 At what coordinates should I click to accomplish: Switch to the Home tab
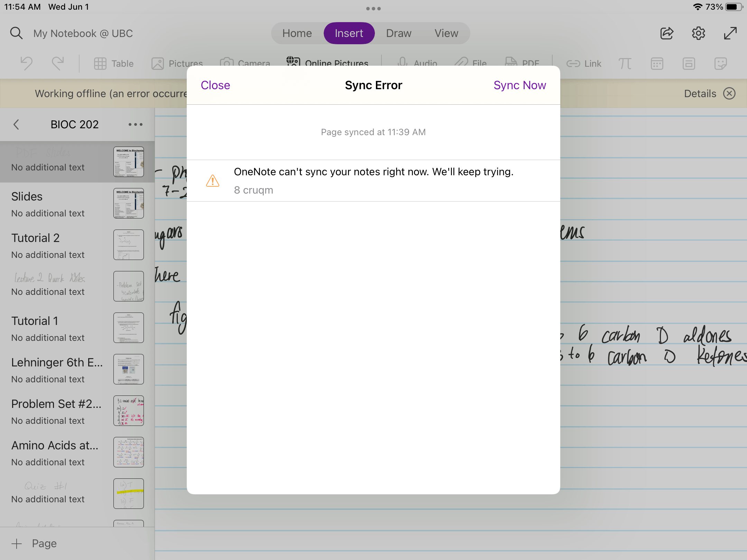coord(297,33)
